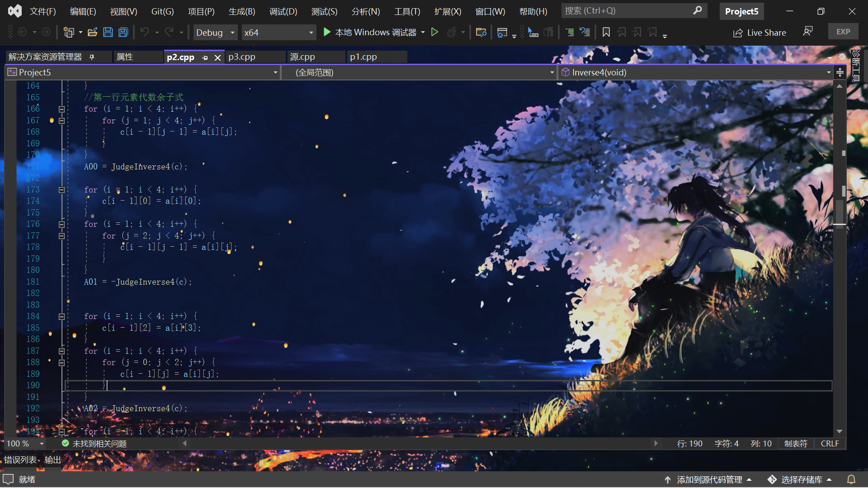Open the Find in Files icon
This screenshot has width=868, height=488.
point(481,32)
